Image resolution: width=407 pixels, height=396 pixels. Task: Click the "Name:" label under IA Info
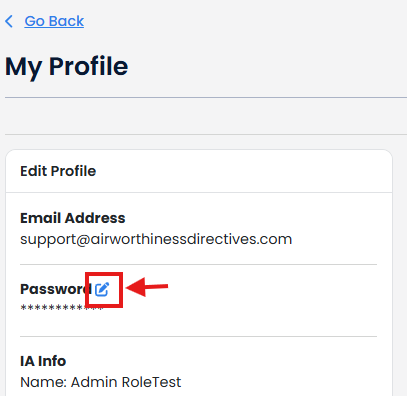[x=43, y=382]
